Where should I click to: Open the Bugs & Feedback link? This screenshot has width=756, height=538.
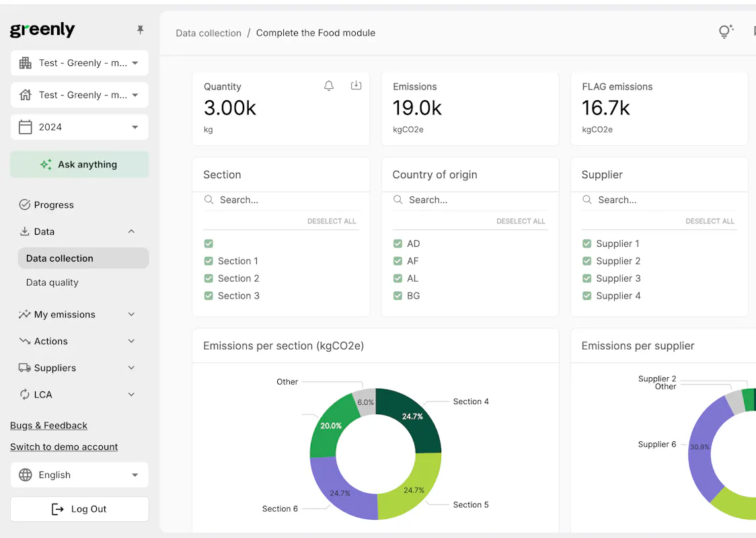pyautogui.click(x=48, y=426)
